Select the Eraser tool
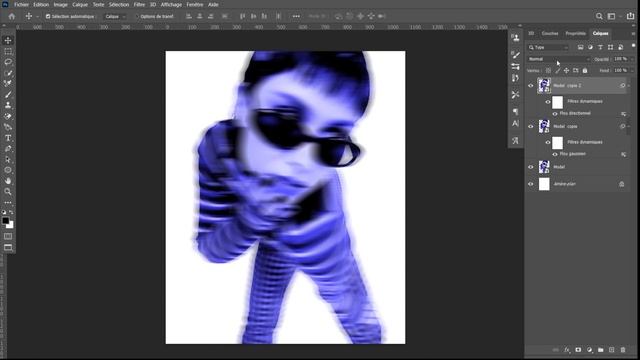 [x=8, y=116]
